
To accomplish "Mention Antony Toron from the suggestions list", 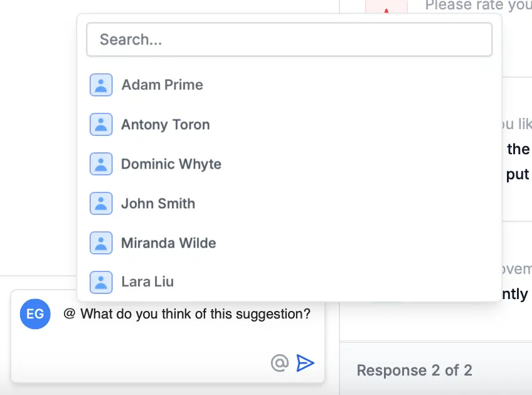I will [165, 124].
